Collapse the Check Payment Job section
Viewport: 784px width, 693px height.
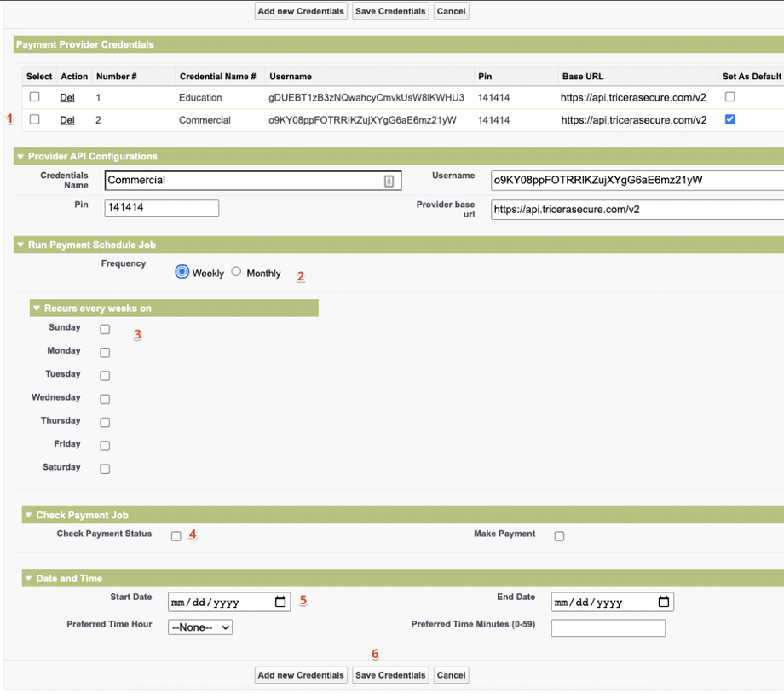click(x=28, y=516)
